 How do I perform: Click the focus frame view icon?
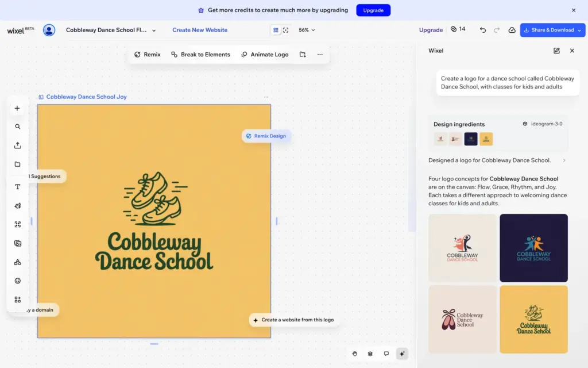pyautogui.click(x=286, y=30)
